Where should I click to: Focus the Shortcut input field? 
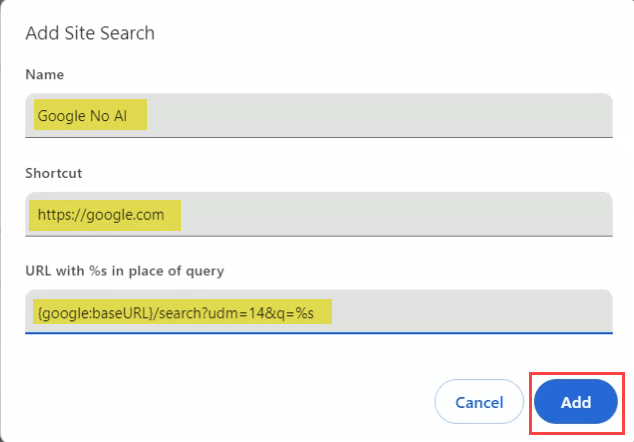(x=318, y=214)
